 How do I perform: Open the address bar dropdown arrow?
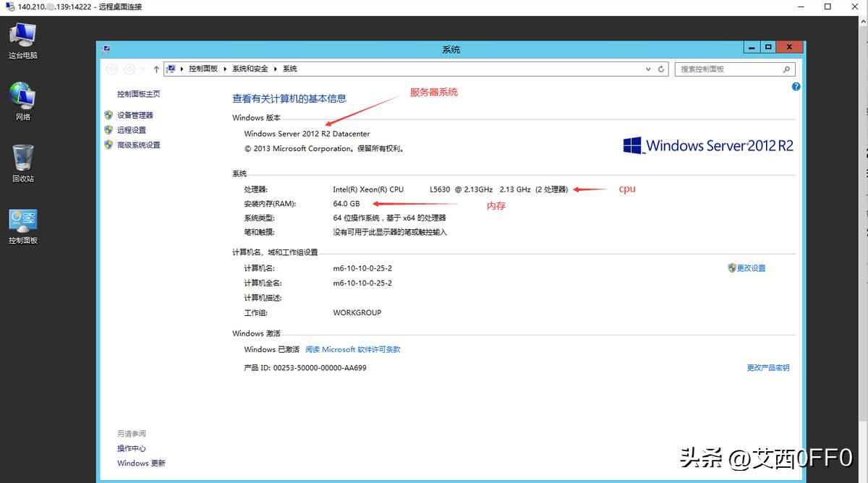[x=648, y=69]
